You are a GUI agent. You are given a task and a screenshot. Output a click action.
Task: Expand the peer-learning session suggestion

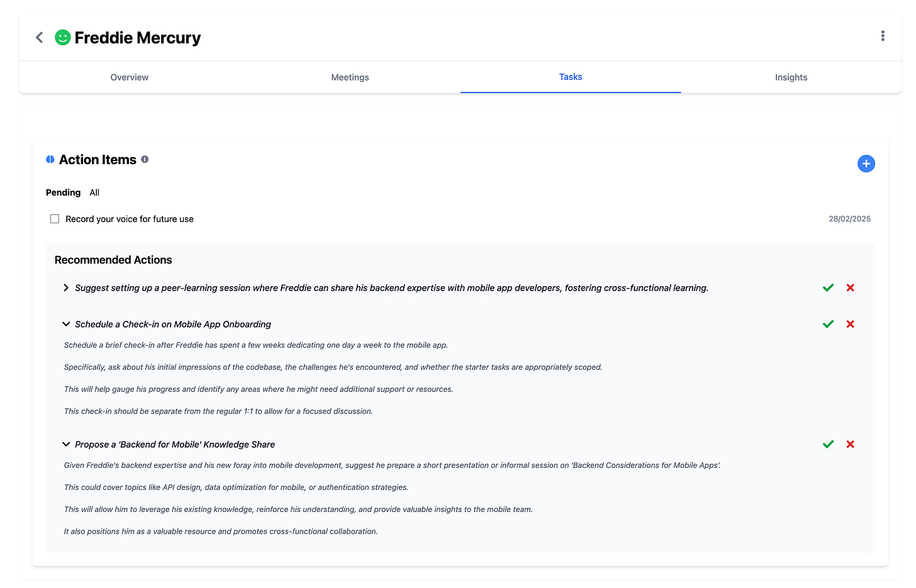(x=66, y=288)
